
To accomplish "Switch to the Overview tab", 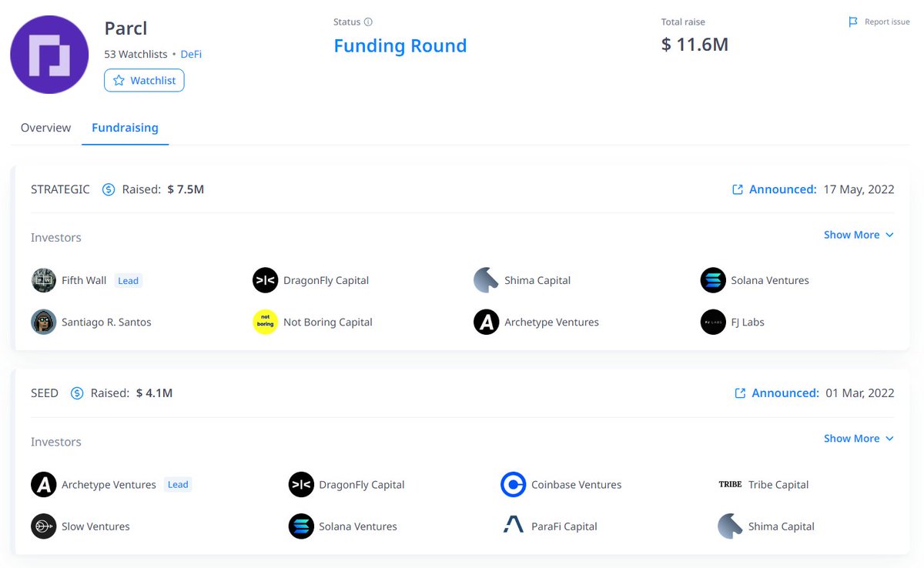I will pos(45,128).
